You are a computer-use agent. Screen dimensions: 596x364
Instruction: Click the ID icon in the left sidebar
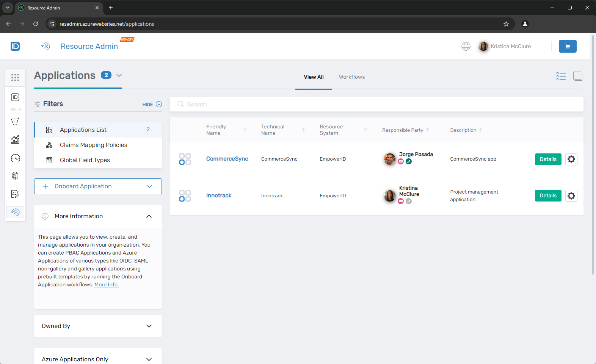(15, 97)
